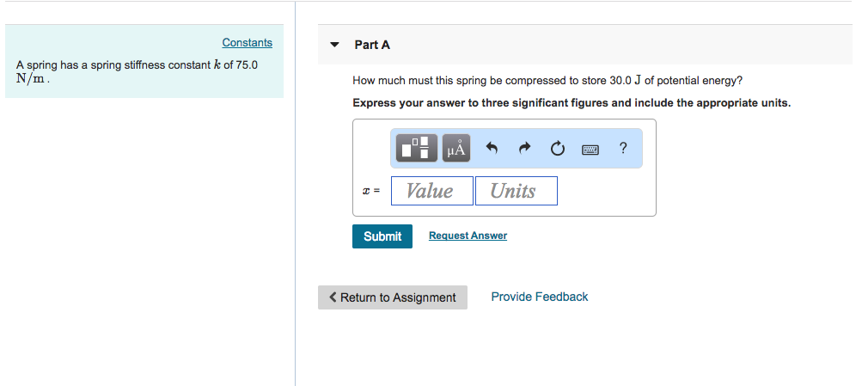Open the units symbols (μÅ) menu
The width and height of the screenshot is (868, 386).
(456, 149)
